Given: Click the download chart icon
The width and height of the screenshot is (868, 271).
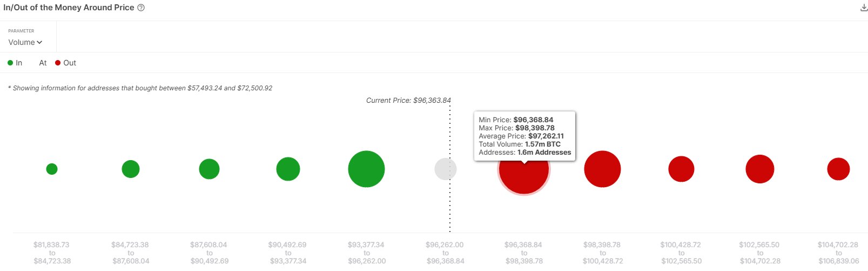Looking at the screenshot, I should pyautogui.click(x=863, y=8).
